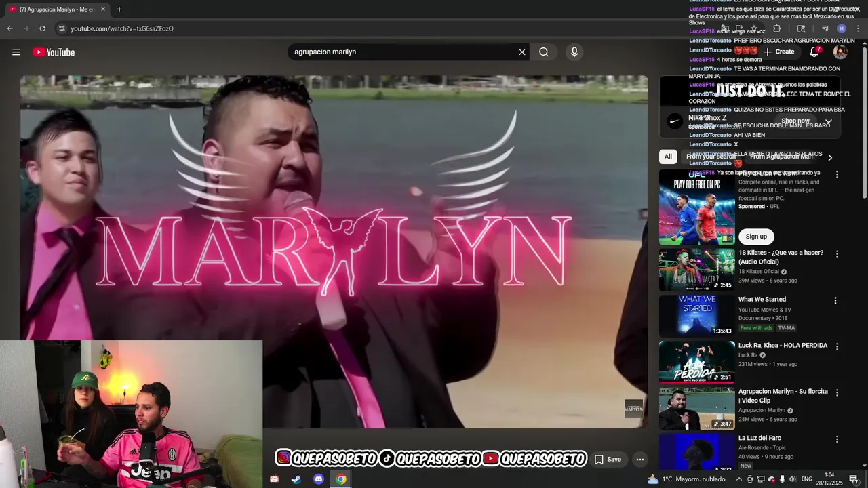Image resolution: width=868 pixels, height=488 pixels.
Task: Open Chrome profile H icon
Action: 842,28
